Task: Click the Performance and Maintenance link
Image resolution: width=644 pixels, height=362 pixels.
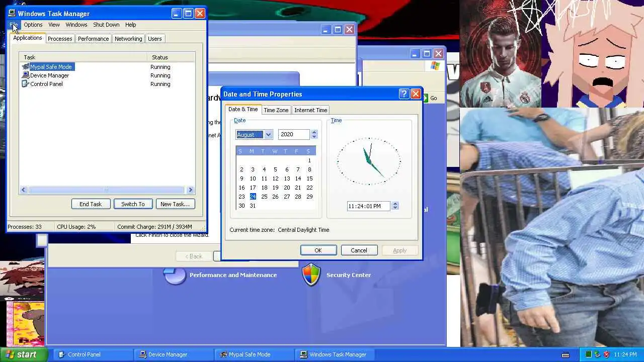Action: pos(233,275)
